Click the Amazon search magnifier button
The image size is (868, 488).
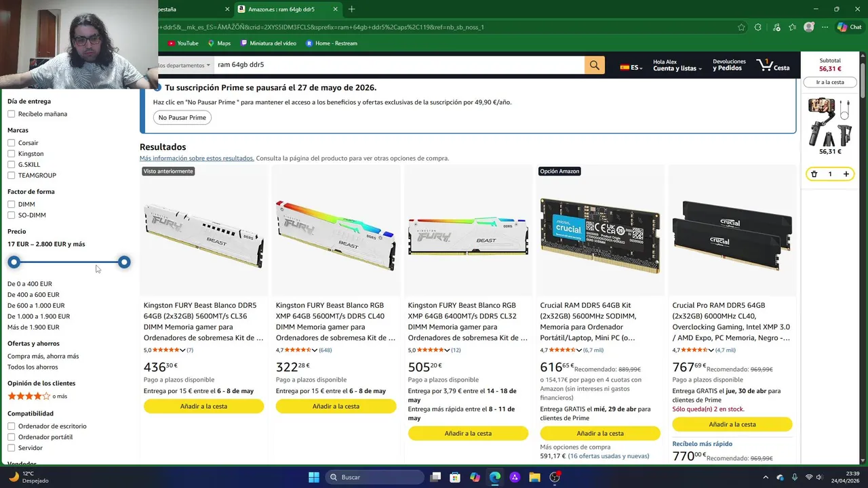(x=595, y=65)
